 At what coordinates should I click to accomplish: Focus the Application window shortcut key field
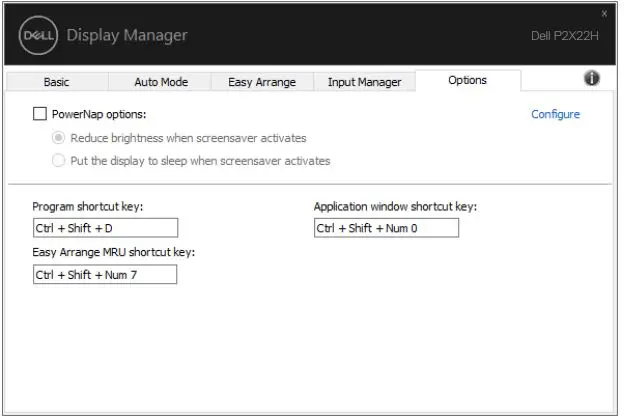point(386,228)
